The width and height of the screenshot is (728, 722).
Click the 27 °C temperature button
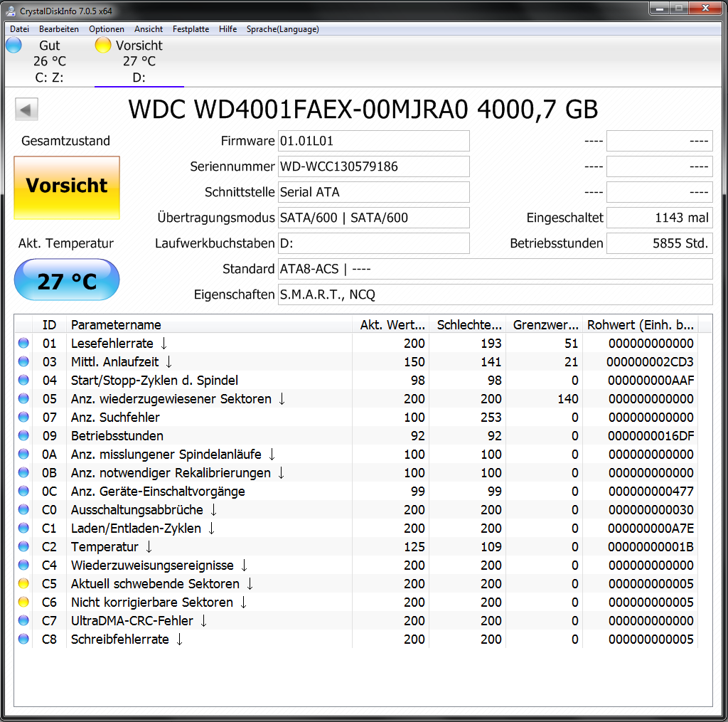point(67,280)
